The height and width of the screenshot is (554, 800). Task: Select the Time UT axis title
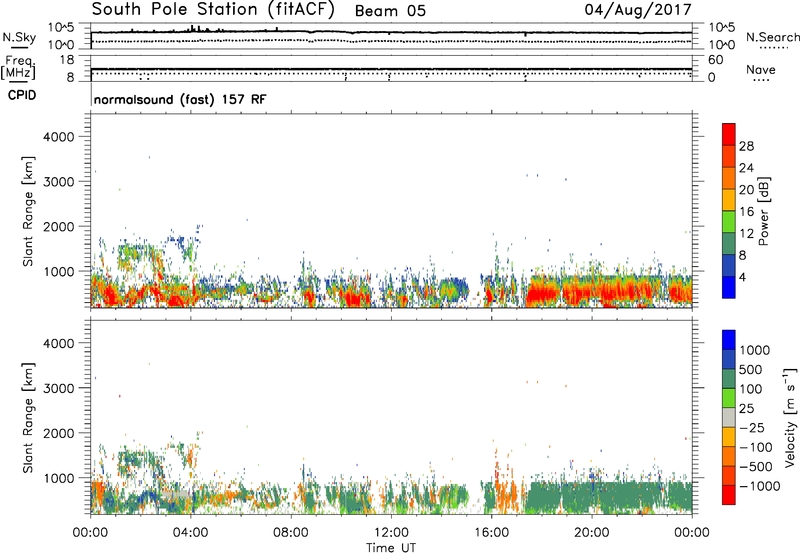391,548
